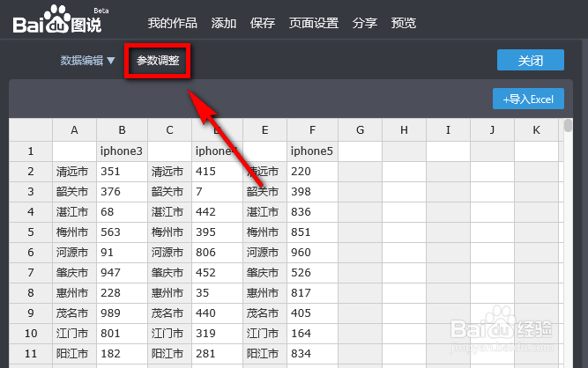Click the vertical scrollbar thumb

(x=568, y=125)
